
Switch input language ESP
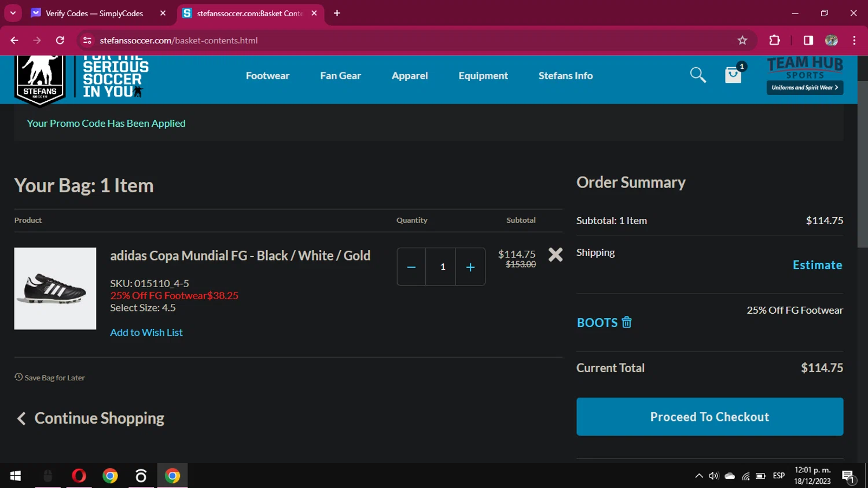pos(779,476)
